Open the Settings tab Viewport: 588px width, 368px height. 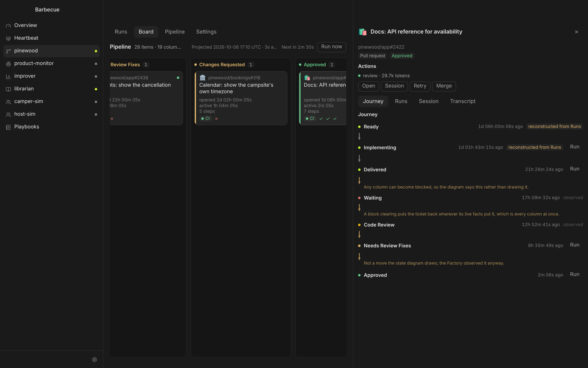coord(206,32)
